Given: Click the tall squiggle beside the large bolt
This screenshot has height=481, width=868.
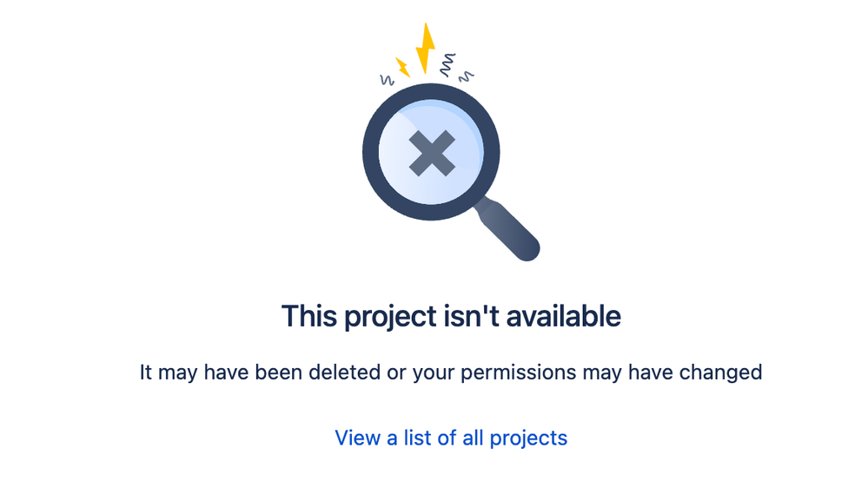Looking at the screenshot, I should coord(447,65).
